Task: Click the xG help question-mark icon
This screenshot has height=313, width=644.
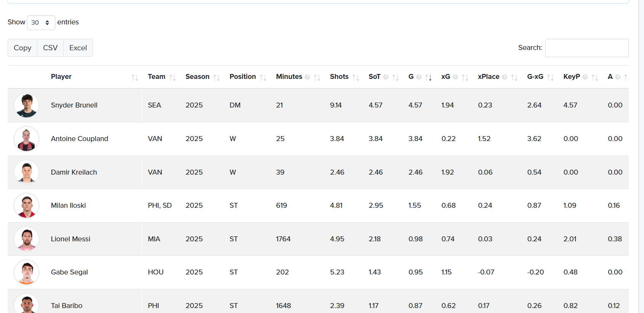Action: [455, 77]
